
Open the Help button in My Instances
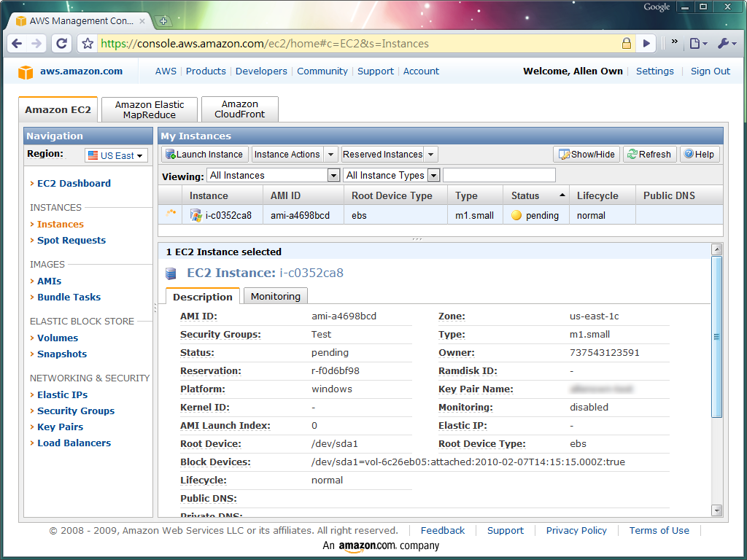(700, 155)
